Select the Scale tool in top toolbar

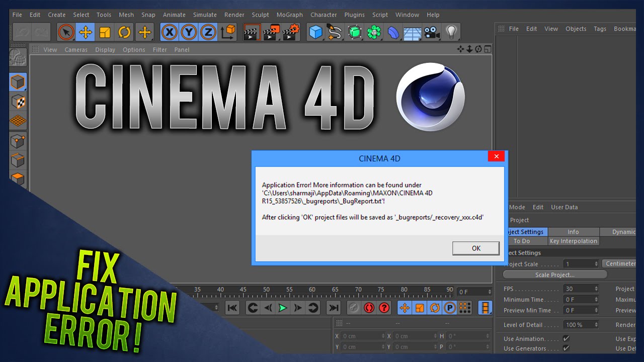pyautogui.click(x=105, y=33)
